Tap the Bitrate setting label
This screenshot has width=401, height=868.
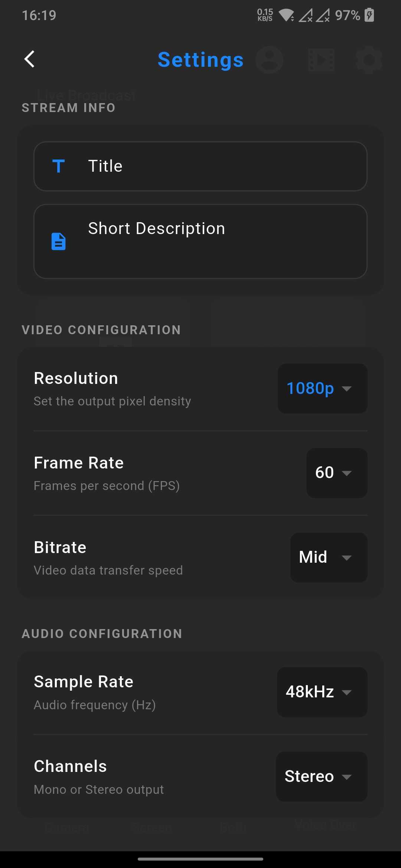[60, 548]
